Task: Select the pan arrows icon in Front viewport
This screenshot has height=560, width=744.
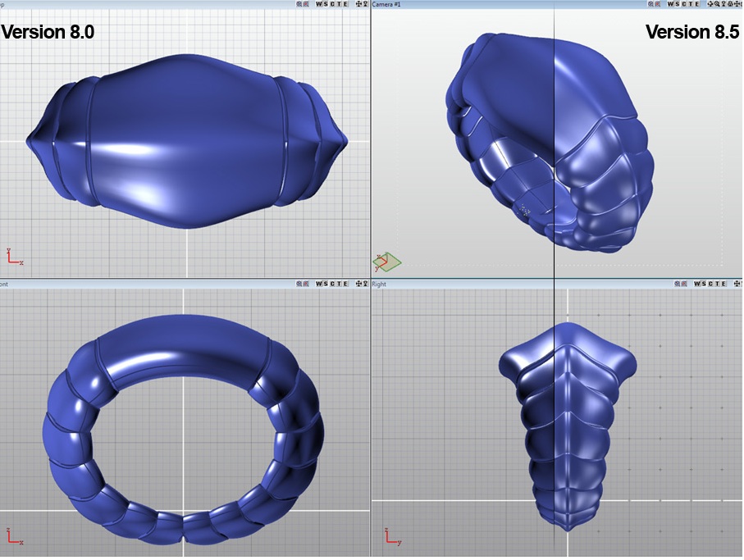Action: point(358,284)
